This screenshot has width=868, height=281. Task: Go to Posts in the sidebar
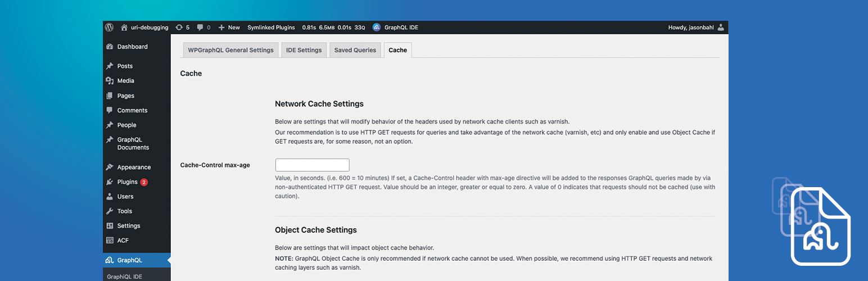pyautogui.click(x=137, y=66)
